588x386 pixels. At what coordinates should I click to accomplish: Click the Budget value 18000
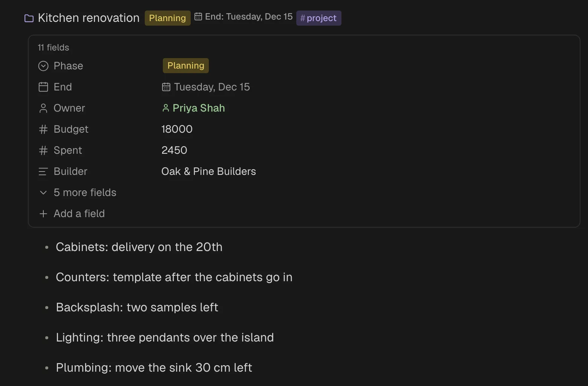click(177, 129)
